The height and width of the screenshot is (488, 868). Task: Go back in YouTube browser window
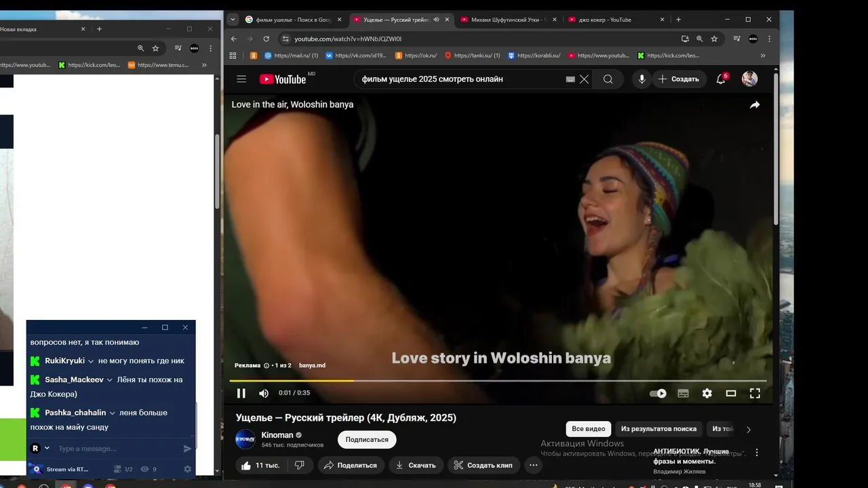click(x=234, y=39)
